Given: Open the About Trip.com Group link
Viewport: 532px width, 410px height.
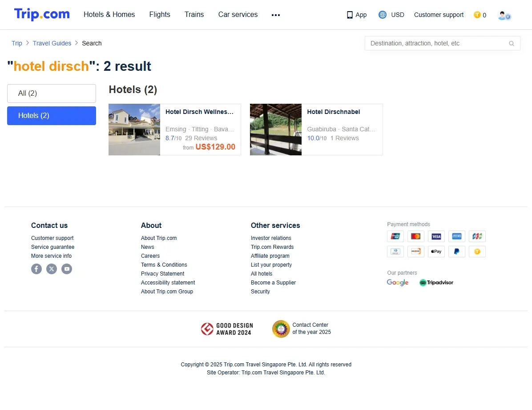Looking at the screenshot, I should [167, 292].
